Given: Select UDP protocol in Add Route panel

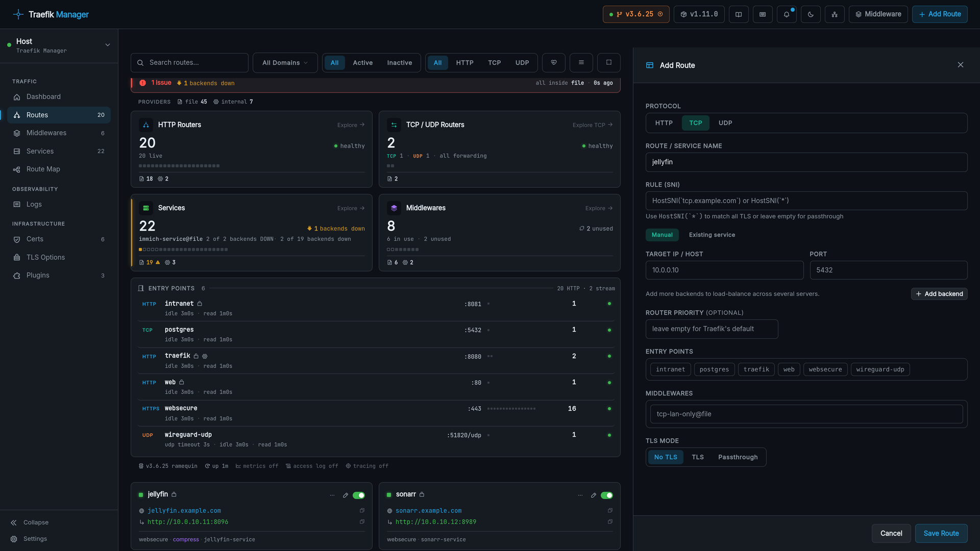Looking at the screenshot, I should point(725,123).
